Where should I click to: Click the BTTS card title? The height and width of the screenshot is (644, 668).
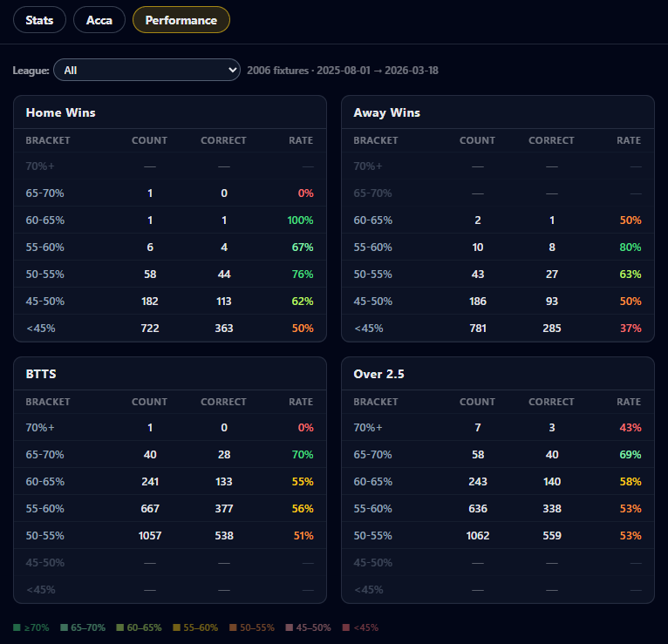[x=41, y=374]
